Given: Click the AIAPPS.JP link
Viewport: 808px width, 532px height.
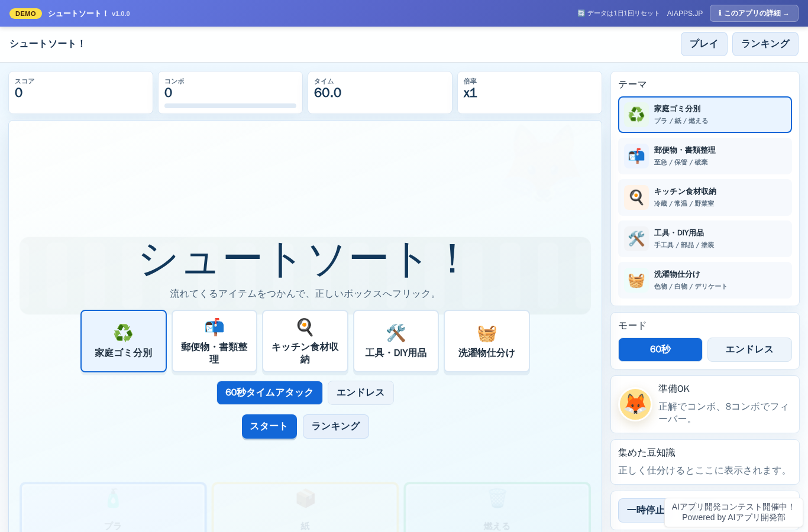Looking at the screenshot, I should click(x=685, y=13).
